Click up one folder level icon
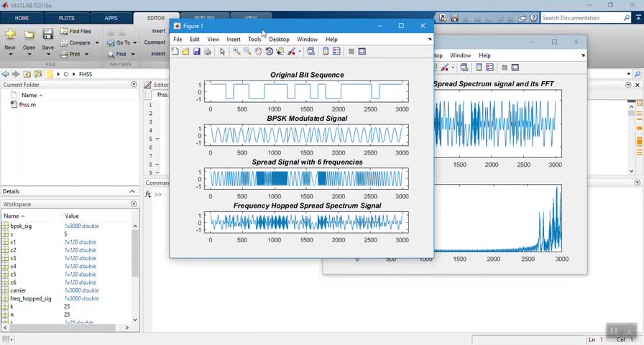Viewport: 644px width, 345px height. click(x=27, y=74)
